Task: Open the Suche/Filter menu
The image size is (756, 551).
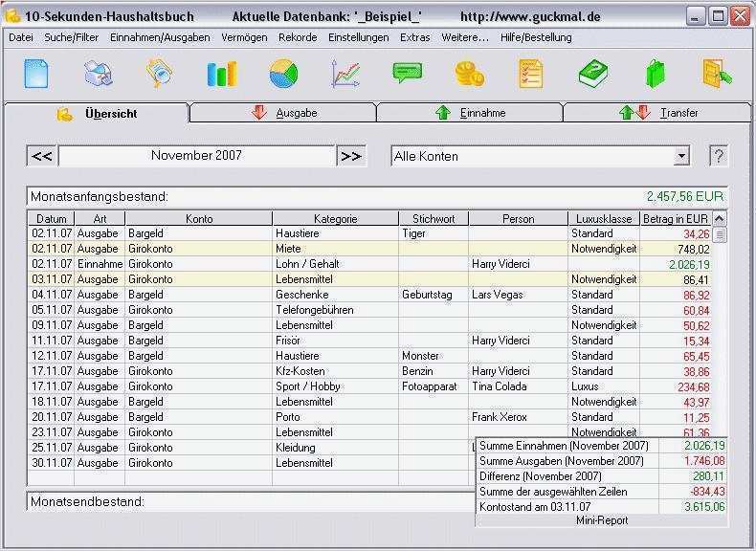Action: click(72, 37)
